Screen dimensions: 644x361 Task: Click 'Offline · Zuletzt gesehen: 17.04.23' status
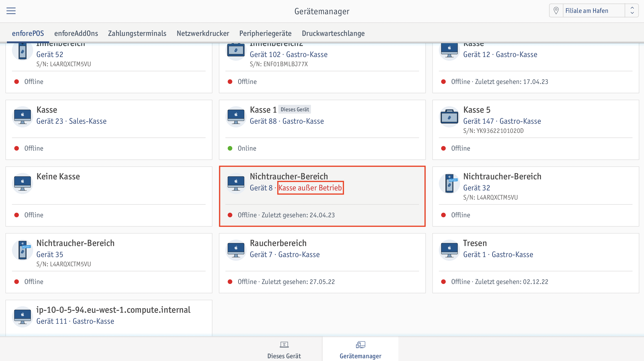click(500, 82)
